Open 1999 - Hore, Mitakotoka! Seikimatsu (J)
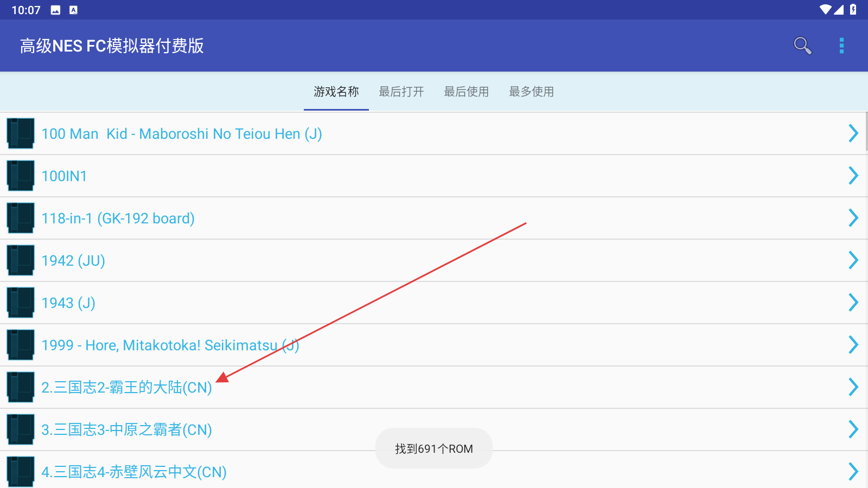The height and width of the screenshot is (488, 868). (x=434, y=345)
